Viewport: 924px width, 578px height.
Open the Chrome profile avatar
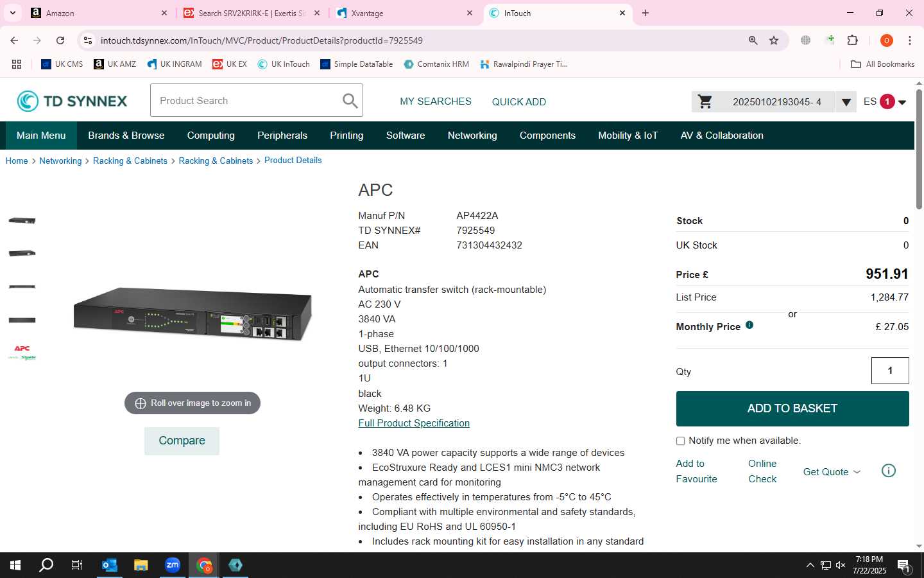pyautogui.click(x=887, y=40)
